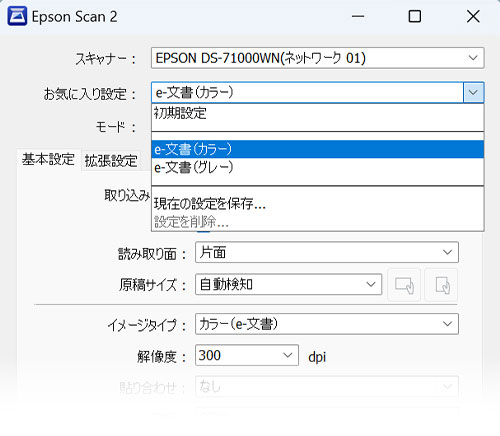Maximize the Epson Scan 2 window
Viewport: 500px width, 436px height.
click(x=415, y=16)
